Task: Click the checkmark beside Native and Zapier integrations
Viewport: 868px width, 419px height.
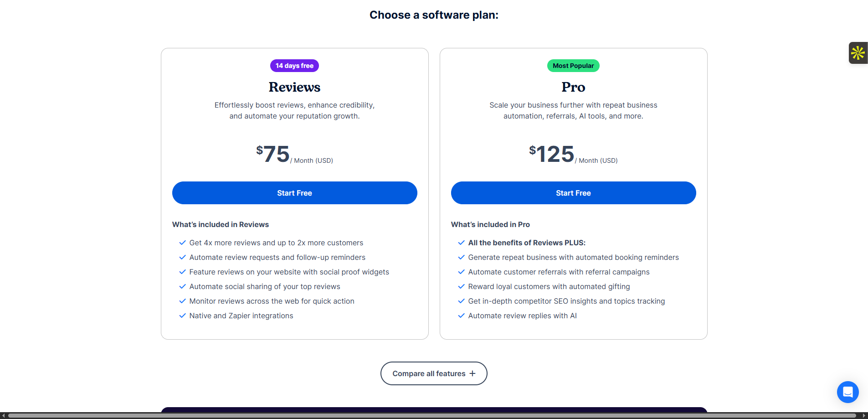Action: tap(182, 316)
